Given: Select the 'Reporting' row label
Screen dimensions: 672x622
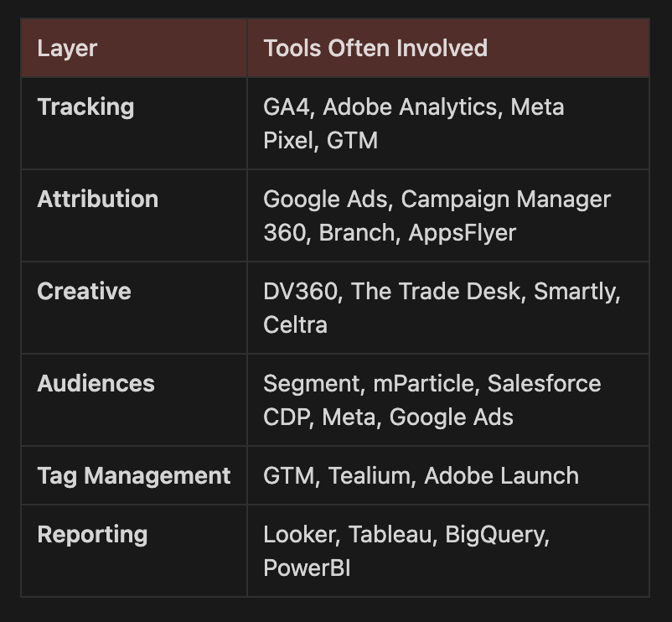Looking at the screenshot, I should (92, 535).
